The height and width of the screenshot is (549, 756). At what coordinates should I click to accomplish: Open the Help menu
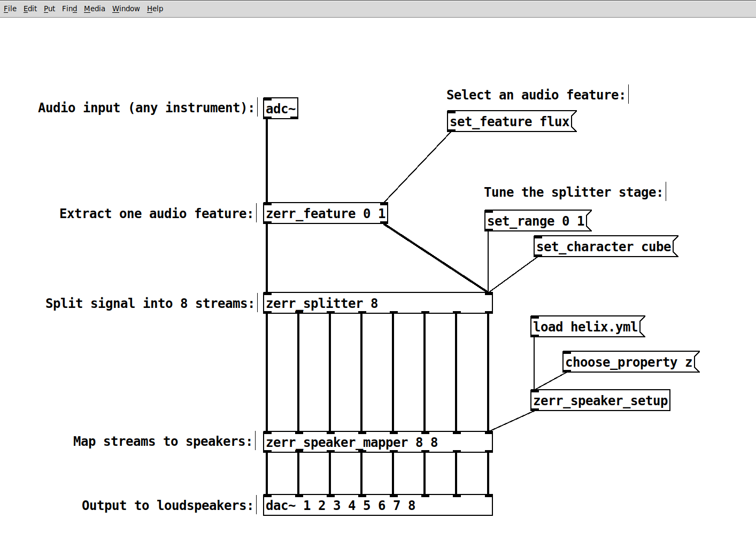(155, 9)
